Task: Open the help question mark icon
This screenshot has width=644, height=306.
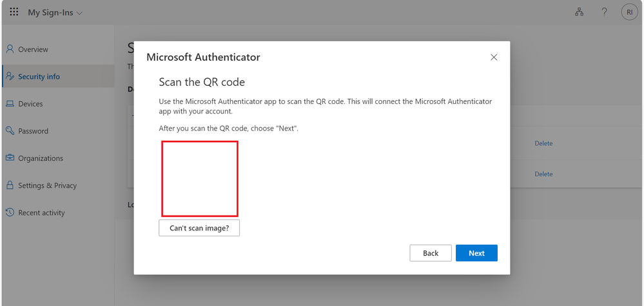Action: point(604,12)
